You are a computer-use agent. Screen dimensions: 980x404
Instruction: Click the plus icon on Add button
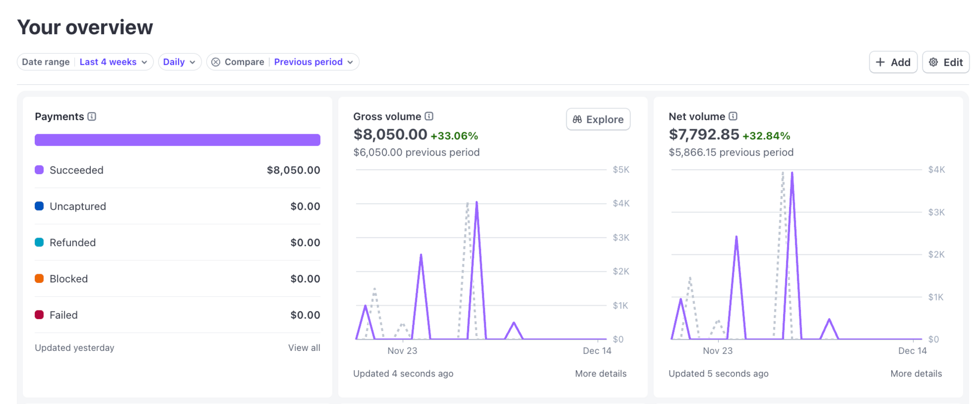click(x=880, y=62)
